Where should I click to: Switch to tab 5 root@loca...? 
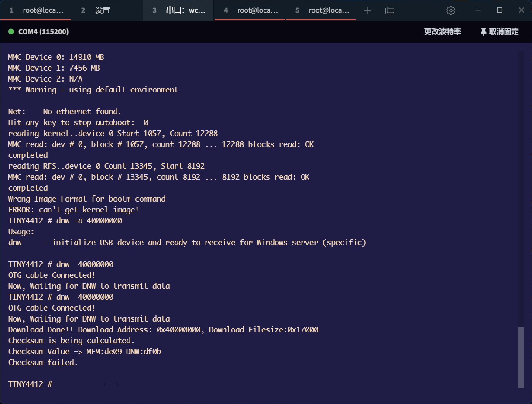321,10
